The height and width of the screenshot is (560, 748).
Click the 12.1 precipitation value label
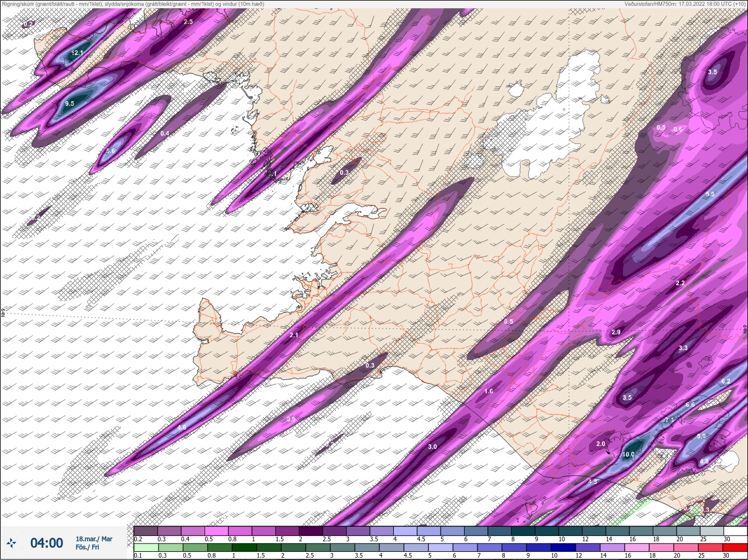click(78, 53)
